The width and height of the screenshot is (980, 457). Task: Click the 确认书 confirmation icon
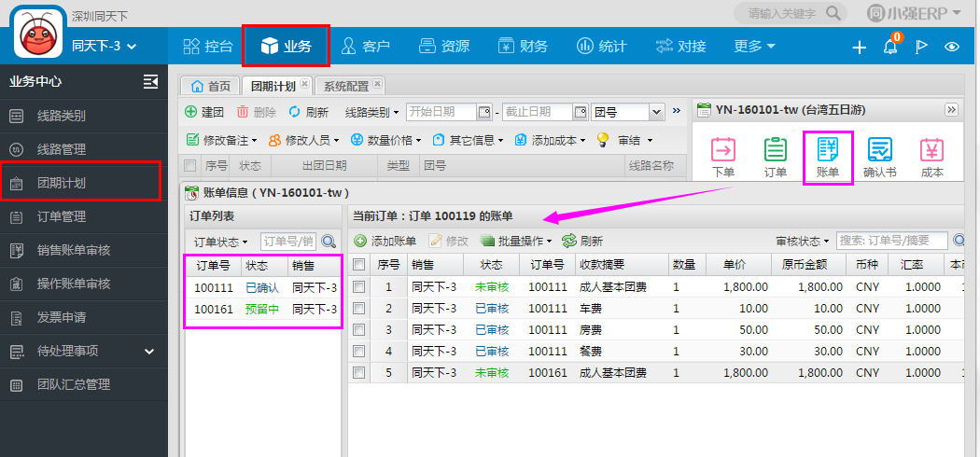(x=880, y=158)
